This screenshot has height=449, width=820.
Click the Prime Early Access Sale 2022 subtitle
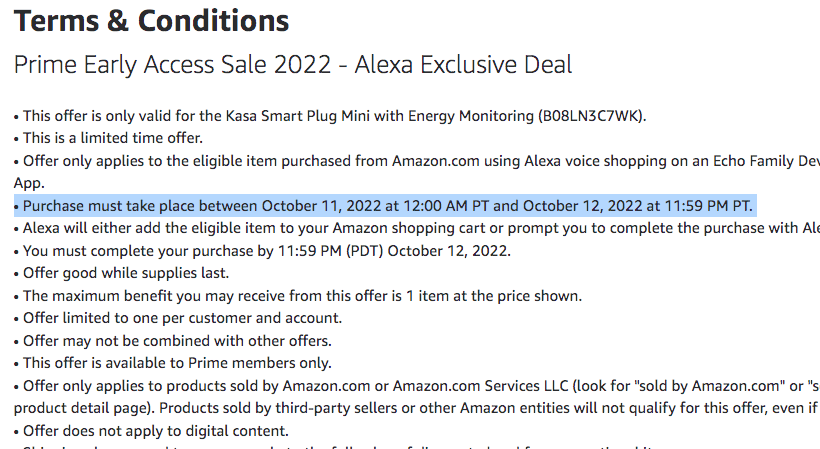[x=293, y=65]
